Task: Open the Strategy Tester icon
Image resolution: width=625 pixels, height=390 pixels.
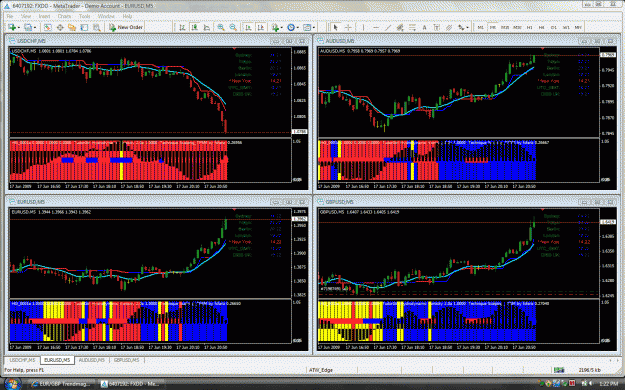Action: [x=96, y=27]
